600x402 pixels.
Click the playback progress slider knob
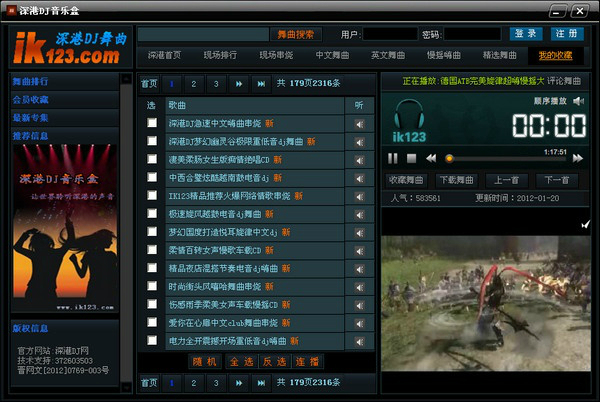450,158
